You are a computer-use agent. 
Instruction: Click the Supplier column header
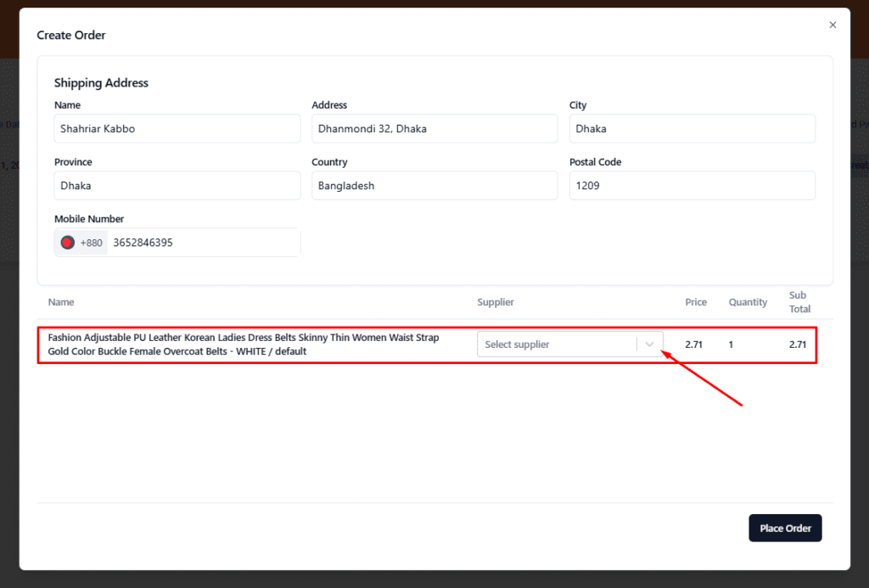click(x=496, y=302)
